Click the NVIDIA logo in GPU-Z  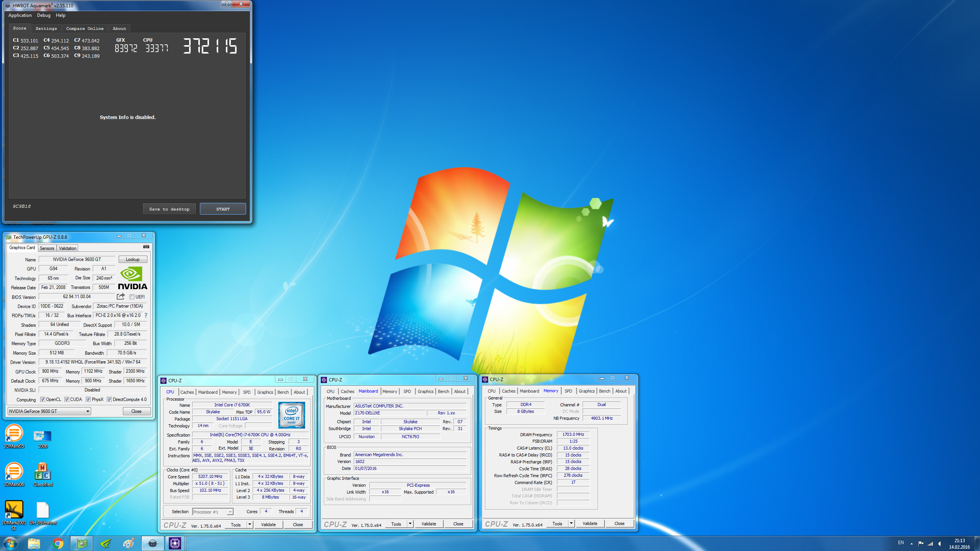pos(132,278)
